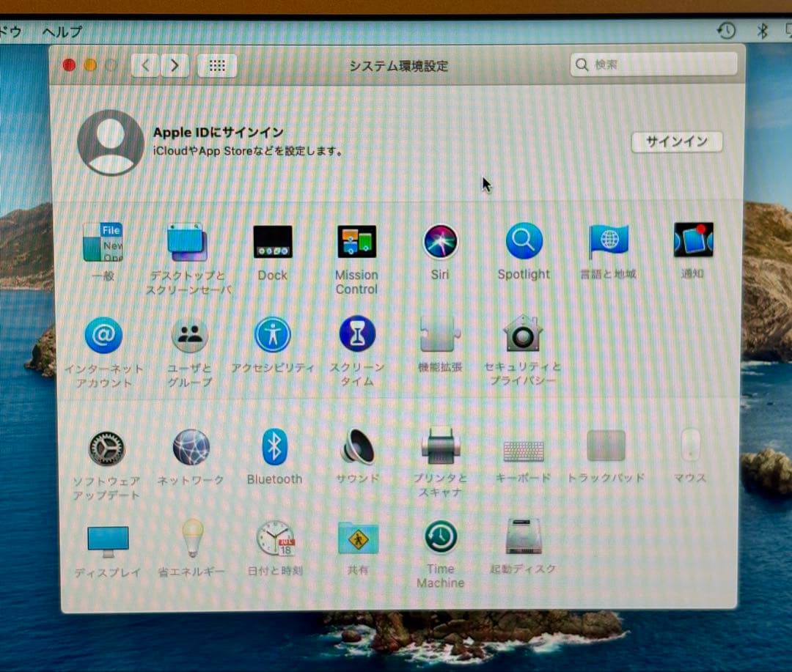Open the Dock preferences pane
Viewport: 792px width, 672px height.
pos(272,242)
